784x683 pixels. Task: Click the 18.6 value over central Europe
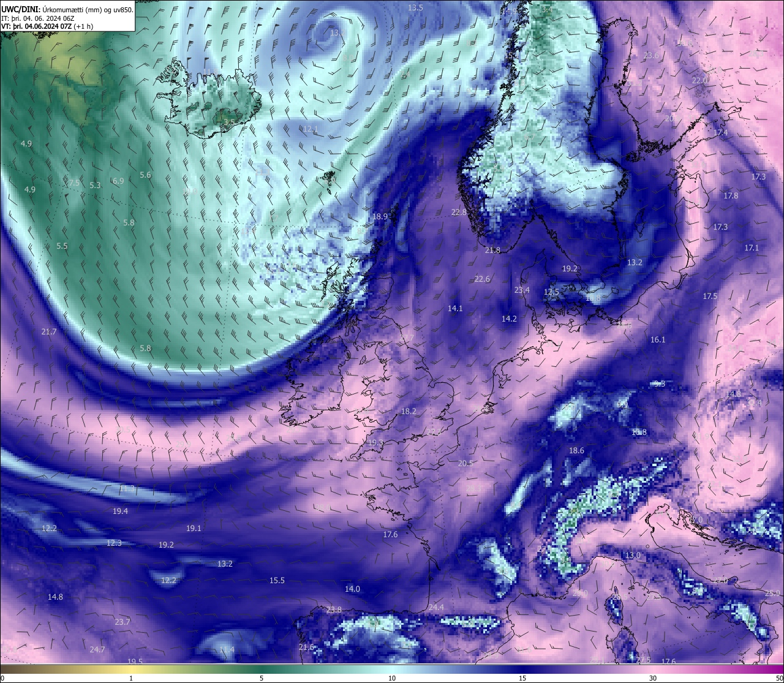coord(576,450)
